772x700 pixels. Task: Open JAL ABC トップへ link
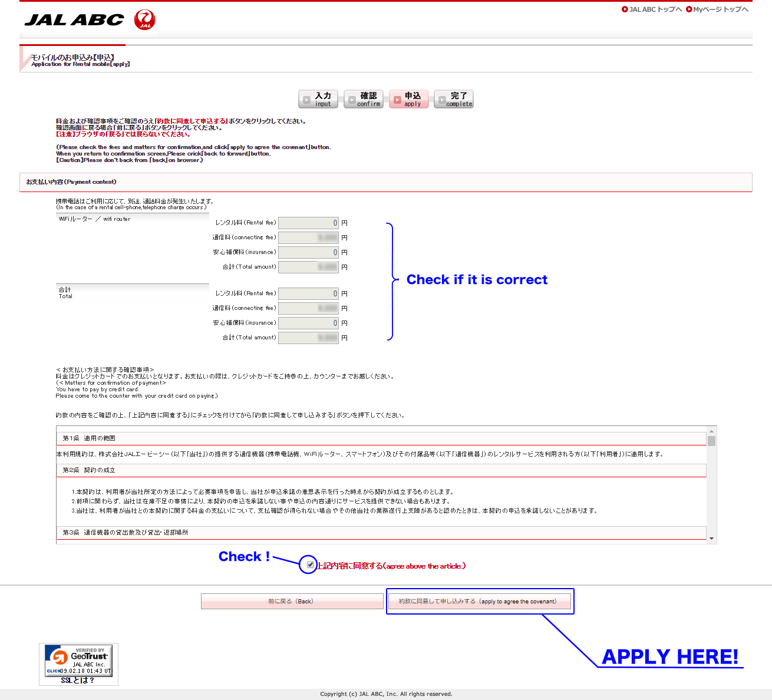(654, 9)
